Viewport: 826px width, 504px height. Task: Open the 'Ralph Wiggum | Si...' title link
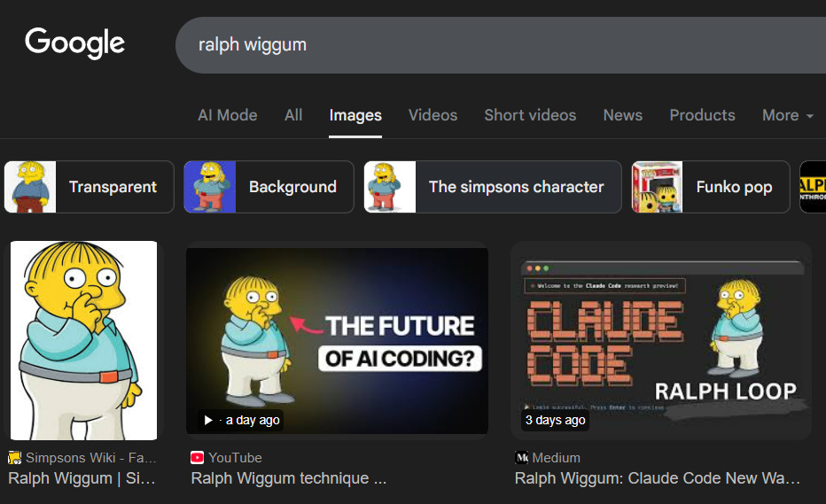(x=82, y=478)
